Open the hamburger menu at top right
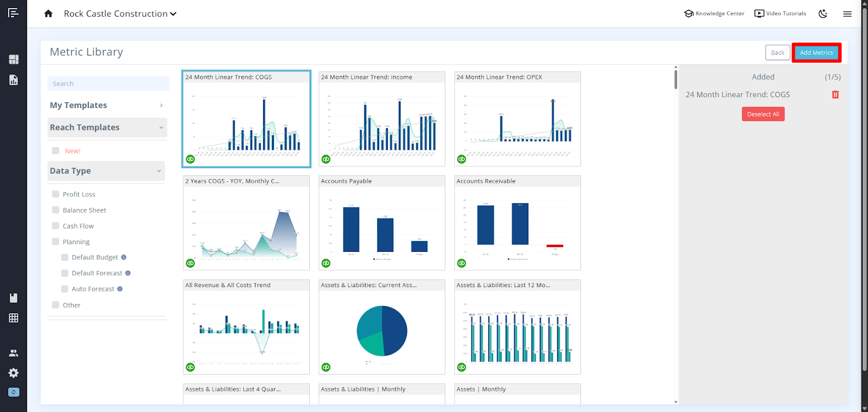Viewport: 868px width, 412px height. point(847,14)
